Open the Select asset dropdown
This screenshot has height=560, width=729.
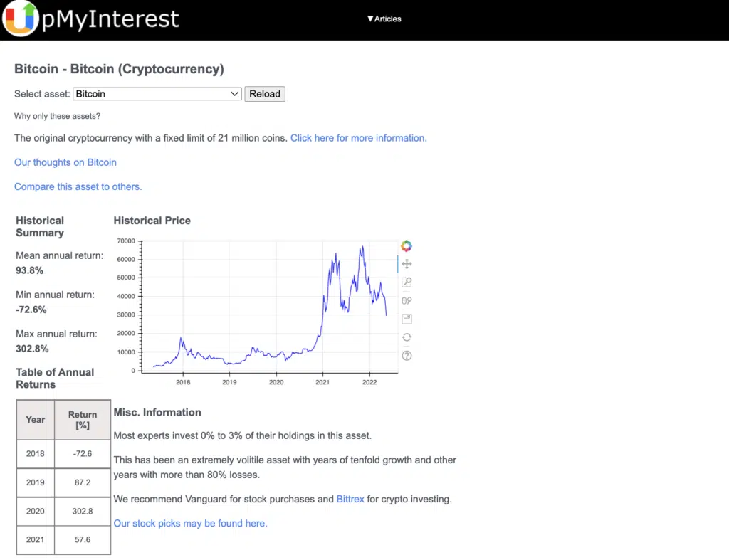click(157, 94)
